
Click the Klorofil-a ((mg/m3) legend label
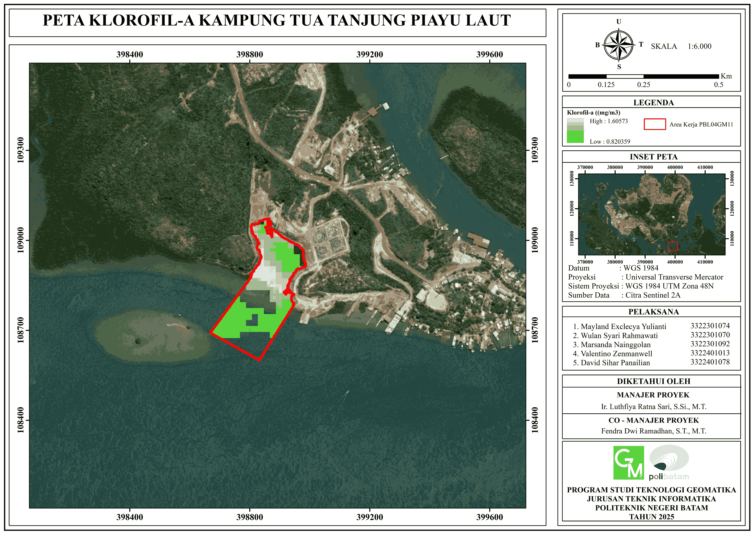click(x=594, y=113)
